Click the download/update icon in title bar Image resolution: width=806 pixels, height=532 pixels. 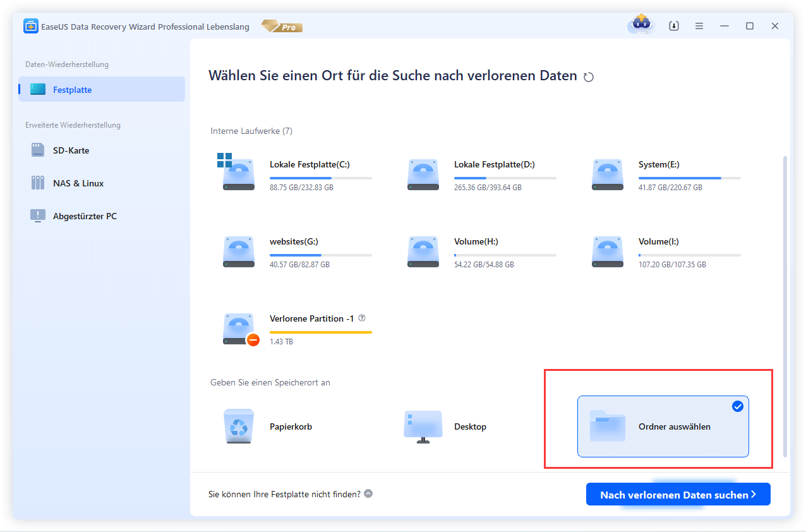point(674,26)
